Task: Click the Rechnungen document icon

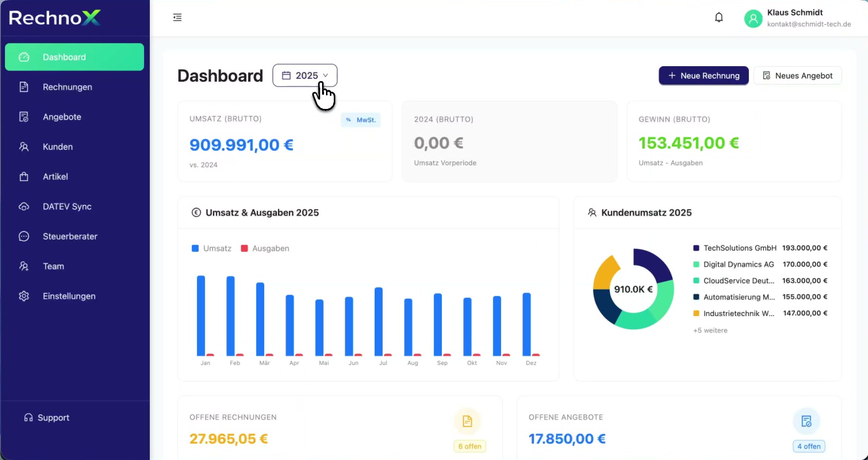Action: point(24,87)
